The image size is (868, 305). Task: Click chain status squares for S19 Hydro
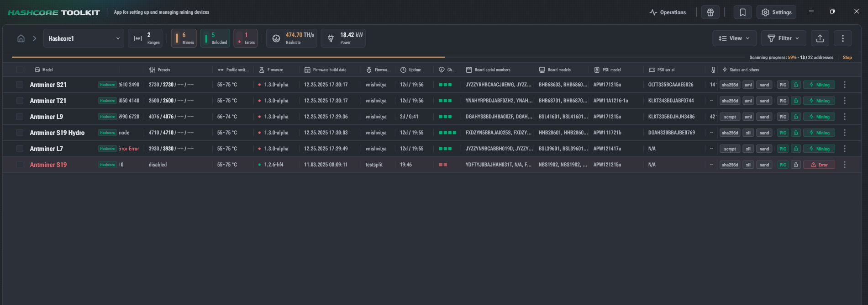447,133
